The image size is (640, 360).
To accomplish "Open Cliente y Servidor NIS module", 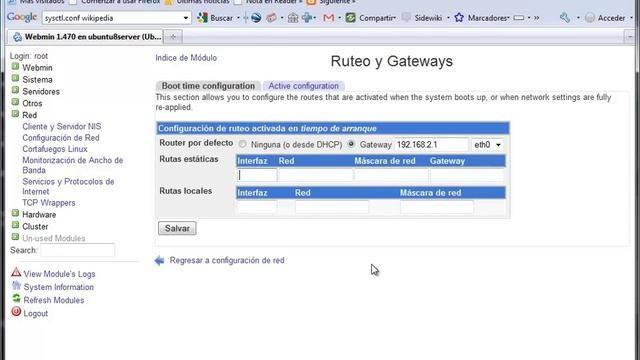I will pyautogui.click(x=62, y=127).
